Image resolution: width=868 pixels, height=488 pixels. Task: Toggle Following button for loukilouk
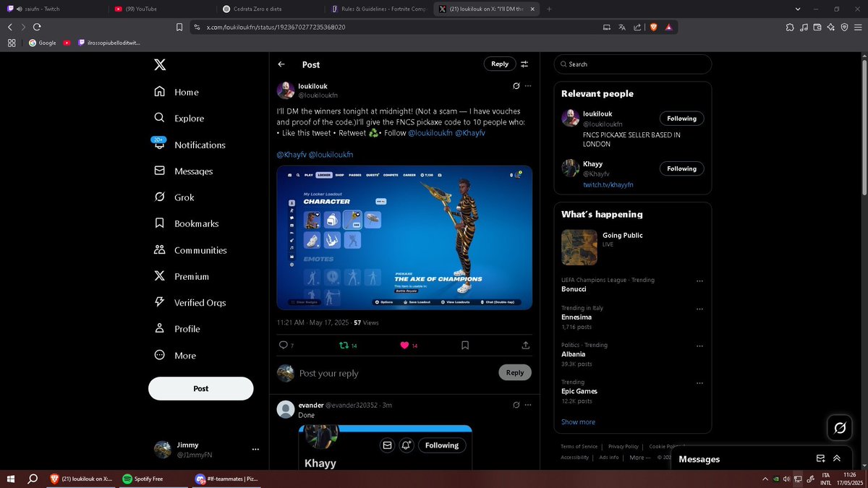coord(681,119)
